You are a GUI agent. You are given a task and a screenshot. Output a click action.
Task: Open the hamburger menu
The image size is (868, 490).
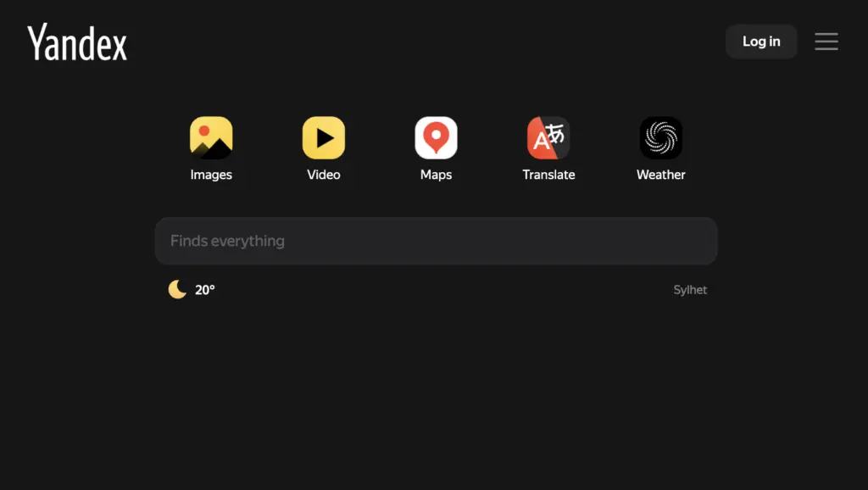pos(826,42)
